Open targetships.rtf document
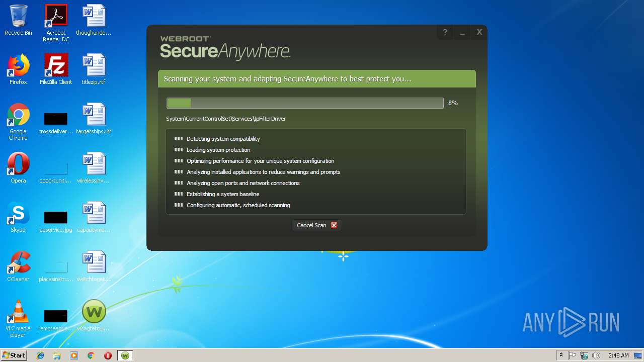The width and height of the screenshot is (644, 362). 94,119
